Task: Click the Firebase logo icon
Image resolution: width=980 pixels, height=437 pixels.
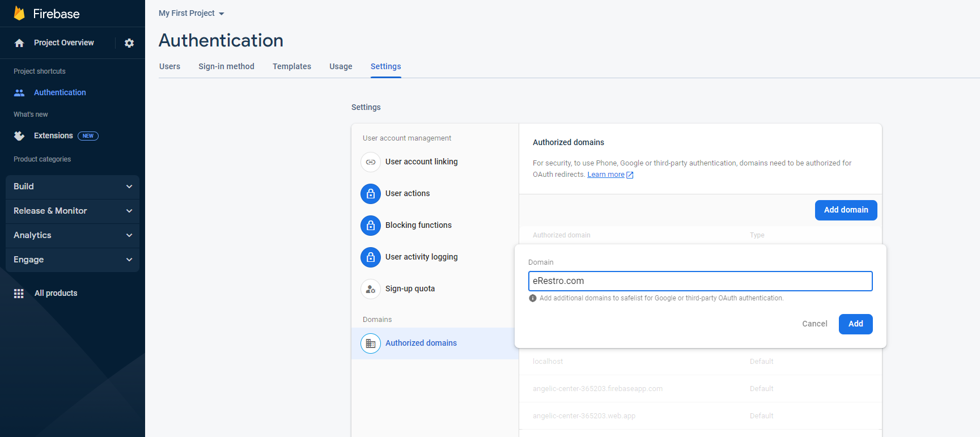Action: pyautogui.click(x=19, y=14)
